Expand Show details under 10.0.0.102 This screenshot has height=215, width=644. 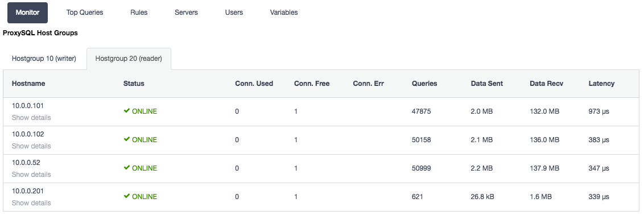[31, 146]
